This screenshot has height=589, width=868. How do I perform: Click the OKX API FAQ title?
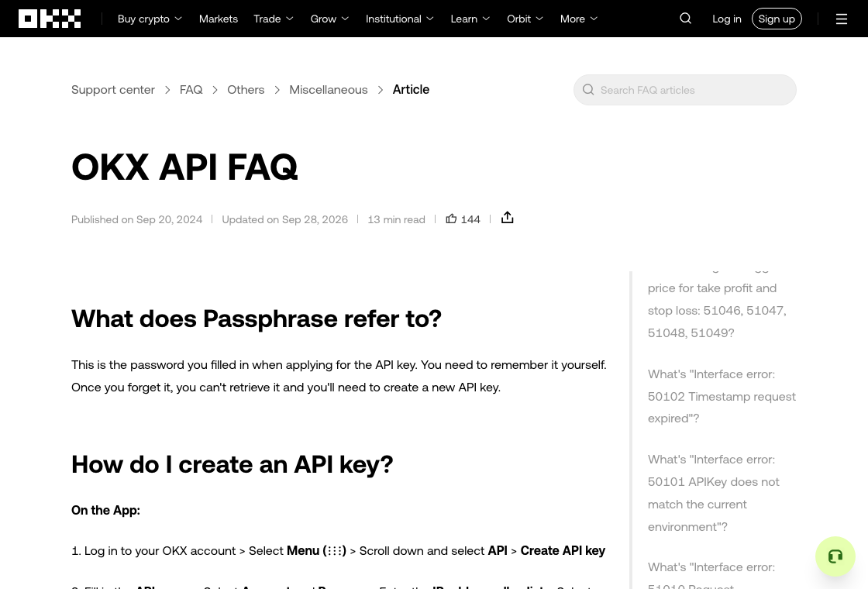coord(184,167)
